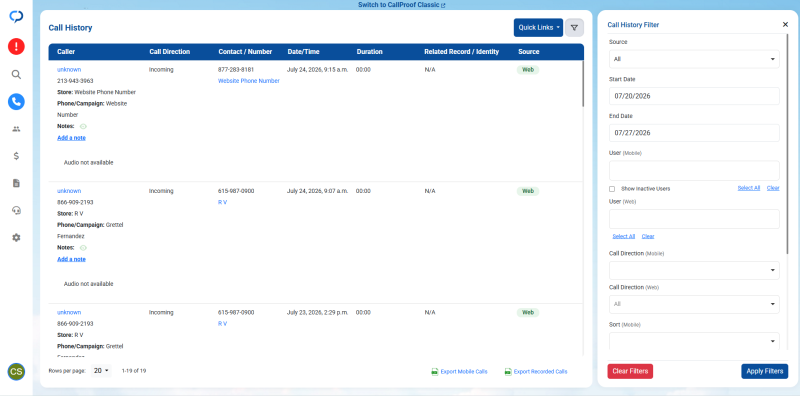The image size is (800, 396).
Task: Open the search icon in sidebar
Action: [x=16, y=75]
